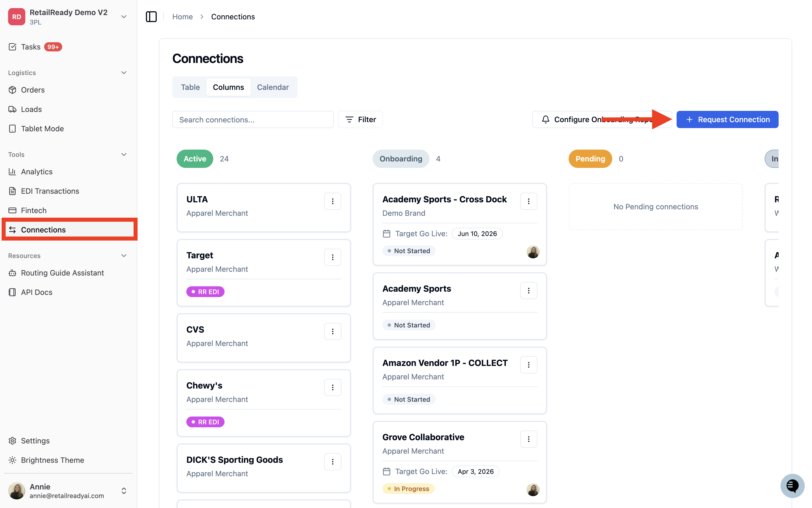Viewport: 812px width, 508px height.
Task: Open Chewy's card options menu
Action: [x=332, y=387]
